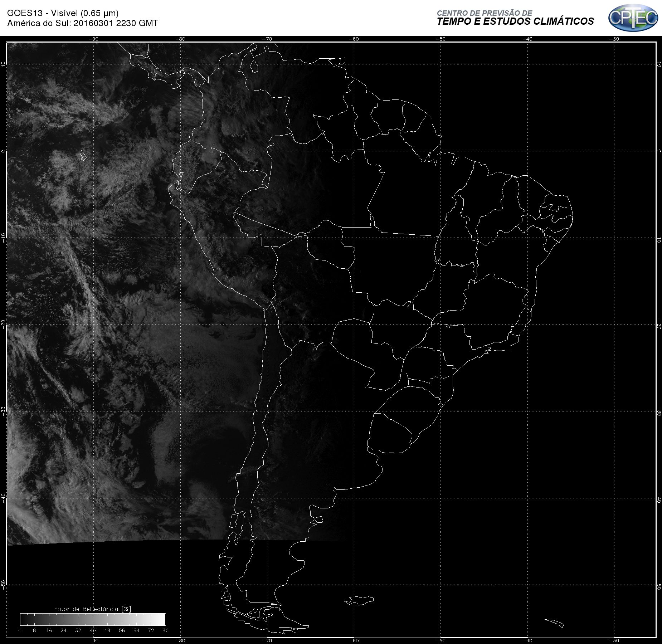Click the "24" value under the color bar
This screenshot has width=662, height=644.
coord(64,630)
